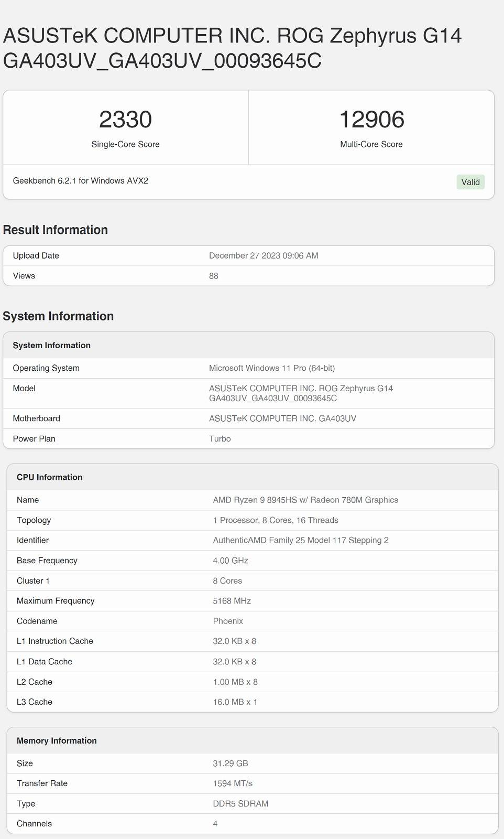504x839 pixels.
Task: Select the 'Turbo' power plan value
Action: click(x=220, y=439)
